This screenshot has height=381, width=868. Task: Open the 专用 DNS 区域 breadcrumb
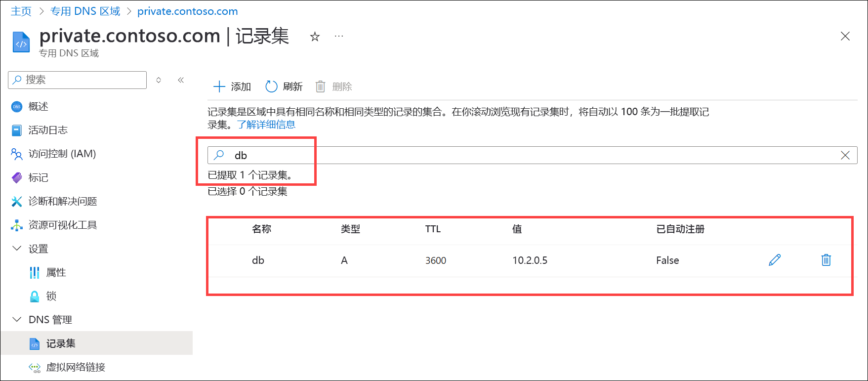pos(85,11)
